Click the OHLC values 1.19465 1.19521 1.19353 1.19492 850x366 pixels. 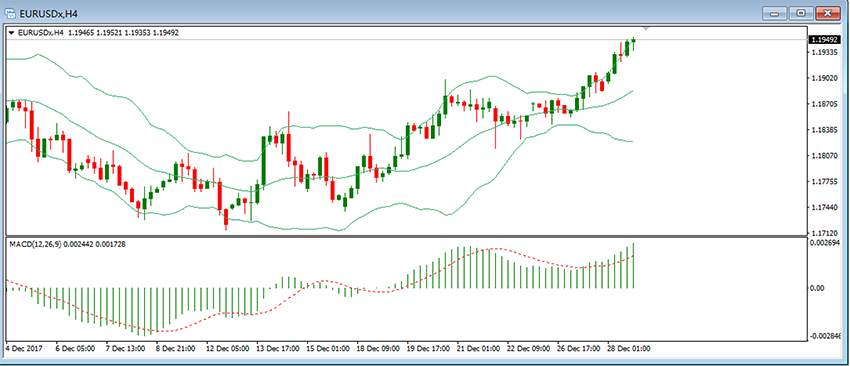coord(123,33)
